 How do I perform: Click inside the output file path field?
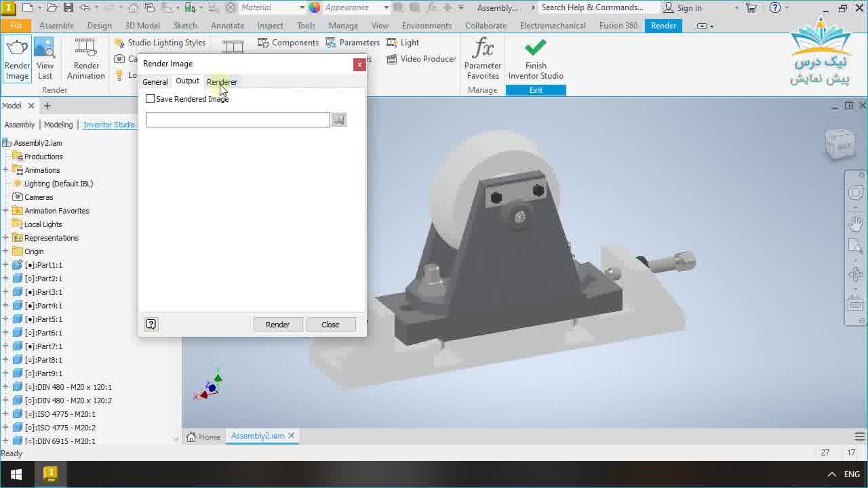tap(237, 119)
